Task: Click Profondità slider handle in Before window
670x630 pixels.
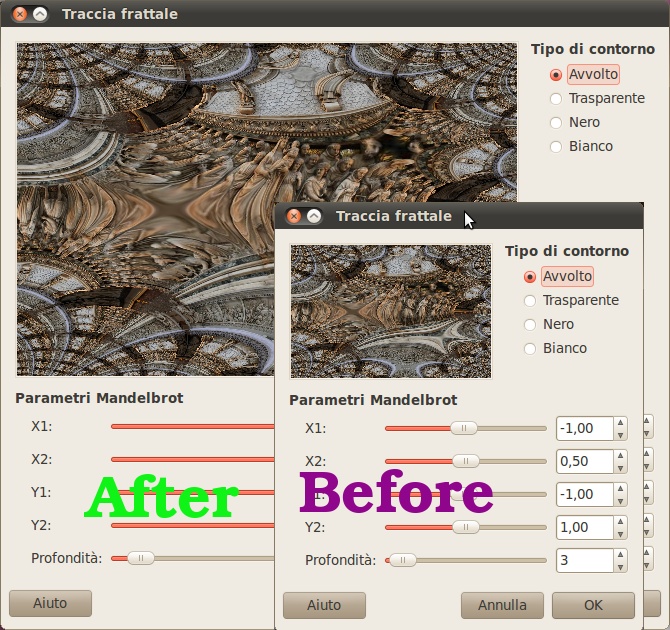Action: point(403,560)
